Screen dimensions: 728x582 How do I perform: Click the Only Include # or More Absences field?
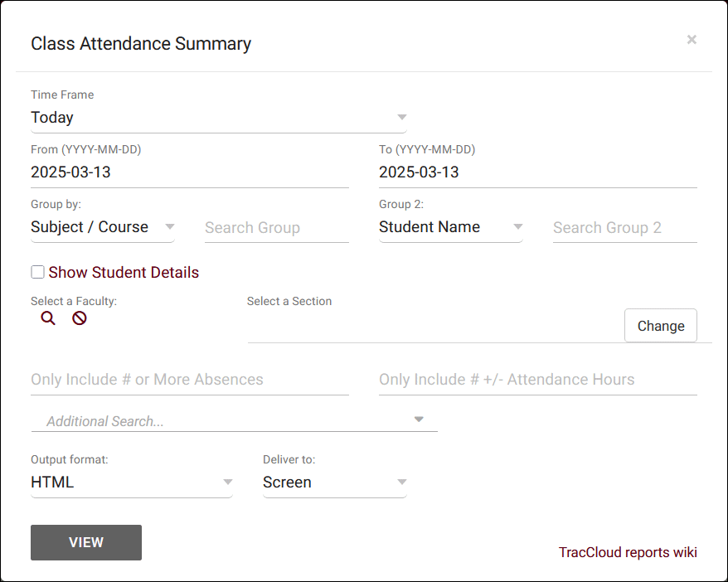(x=189, y=380)
